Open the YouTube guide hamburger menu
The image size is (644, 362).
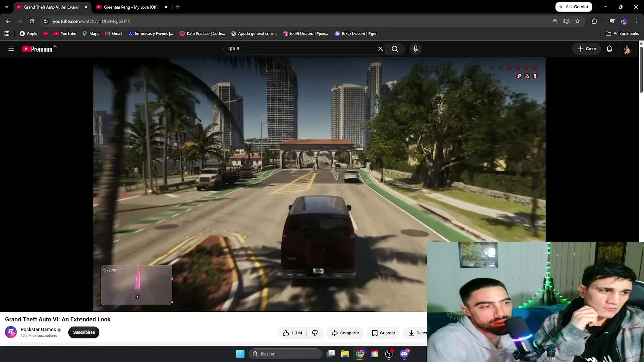(11, 49)
